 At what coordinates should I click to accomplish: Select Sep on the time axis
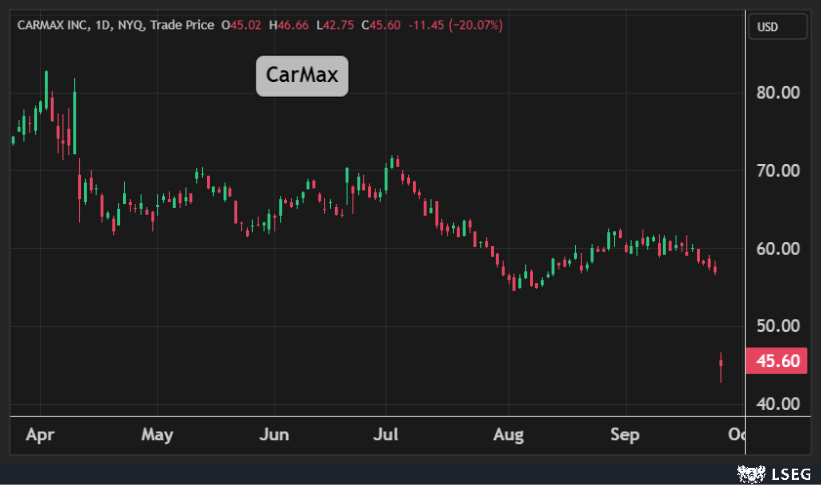[x=625, y=435]
